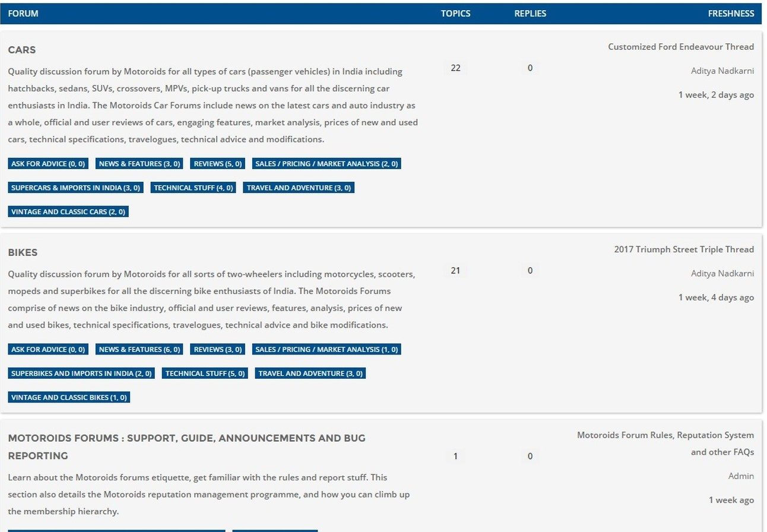Viewport: 767px width, 532px height.
Task: View Admin user profile
Action: click(741, 476)
